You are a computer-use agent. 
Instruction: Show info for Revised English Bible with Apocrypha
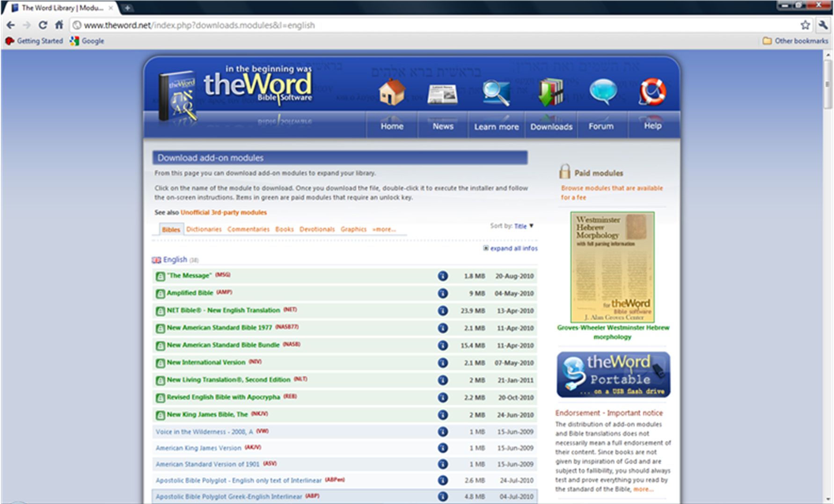(x=443, y=397)
